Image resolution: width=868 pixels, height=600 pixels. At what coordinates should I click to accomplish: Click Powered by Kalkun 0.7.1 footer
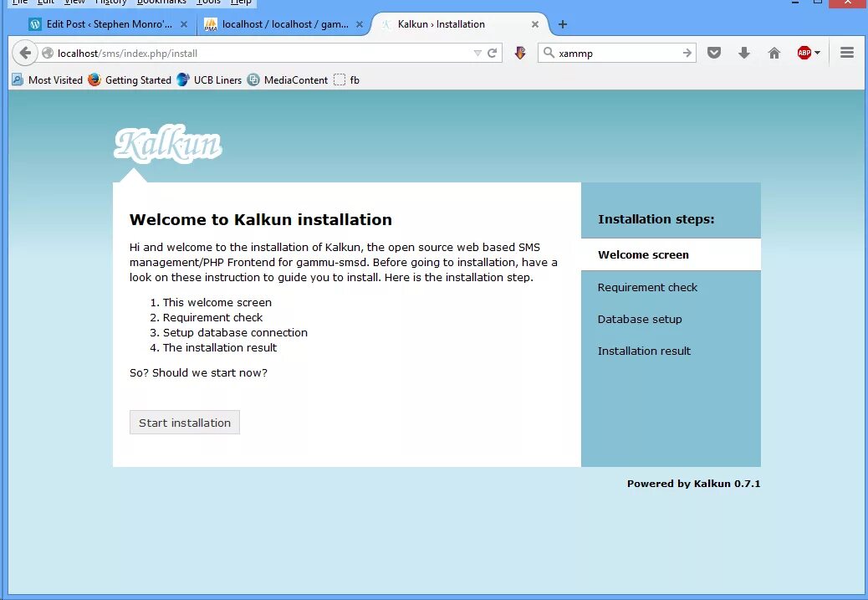click(x=693, y=484)
